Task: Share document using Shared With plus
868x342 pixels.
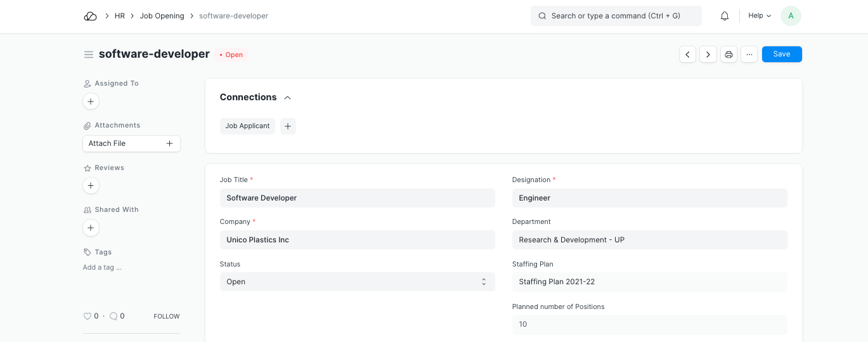Action: (91, 228)
